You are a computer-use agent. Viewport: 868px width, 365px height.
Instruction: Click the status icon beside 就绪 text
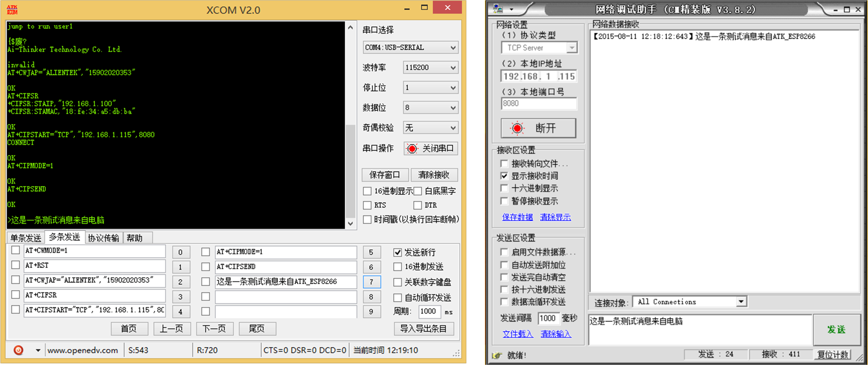(496, 355)
